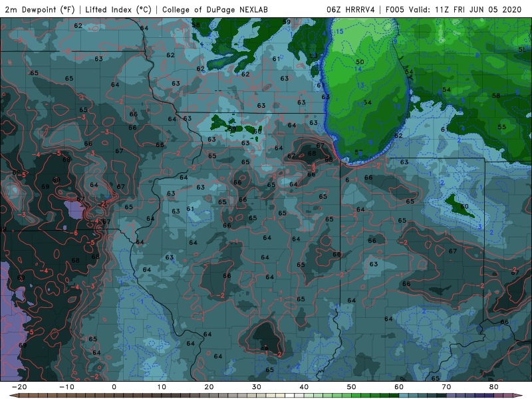Image resolution: width=532 pixels, height=399 pixels.
Task: Click the right arrow end of color bar
Action: pyautogui.click(x=517, y=396)
